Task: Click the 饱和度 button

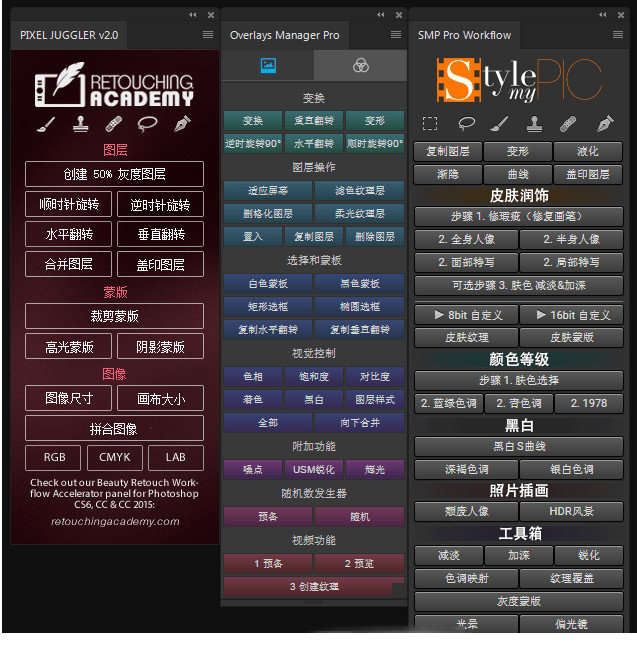Action: pyautogui.click(x=314, y=377)
